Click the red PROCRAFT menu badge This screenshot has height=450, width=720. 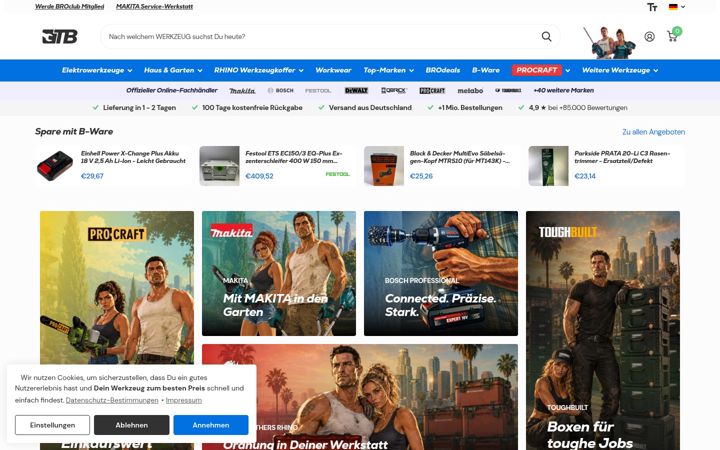(537, 70)
